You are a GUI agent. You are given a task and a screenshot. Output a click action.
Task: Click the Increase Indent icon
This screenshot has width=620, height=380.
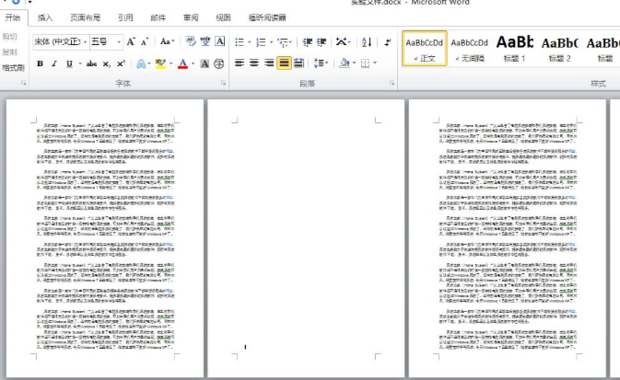pyautogui.click(x=321, y=42)
